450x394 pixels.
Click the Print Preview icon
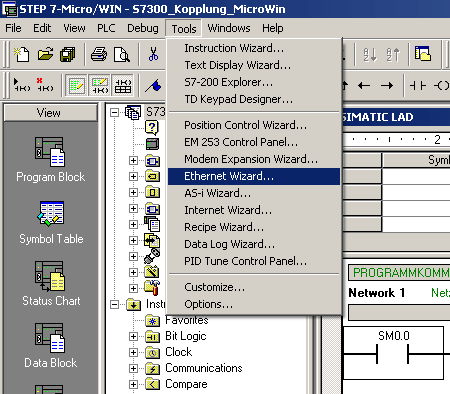point(122,54)
